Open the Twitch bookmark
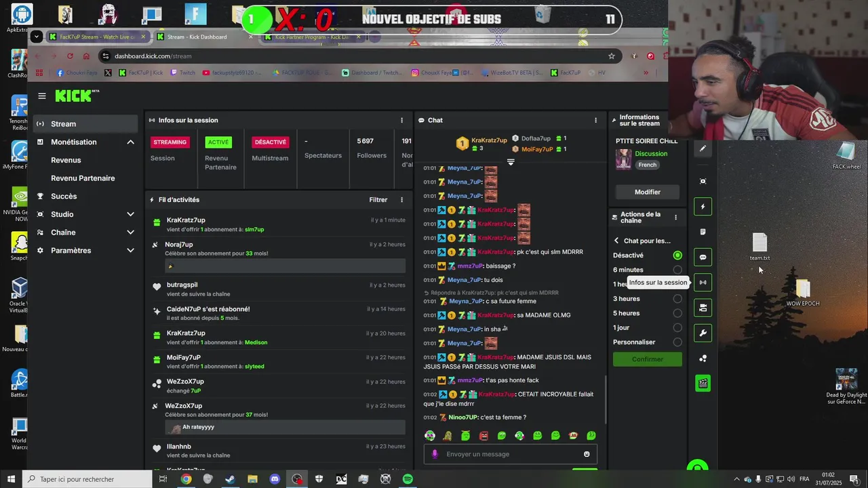This screenshot has width=868, height=488. [x=183, y=73]
